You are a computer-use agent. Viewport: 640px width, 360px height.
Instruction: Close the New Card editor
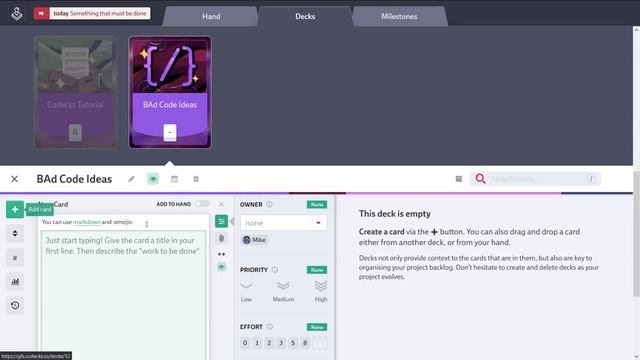pyautogui.click(x=221, y=204)
